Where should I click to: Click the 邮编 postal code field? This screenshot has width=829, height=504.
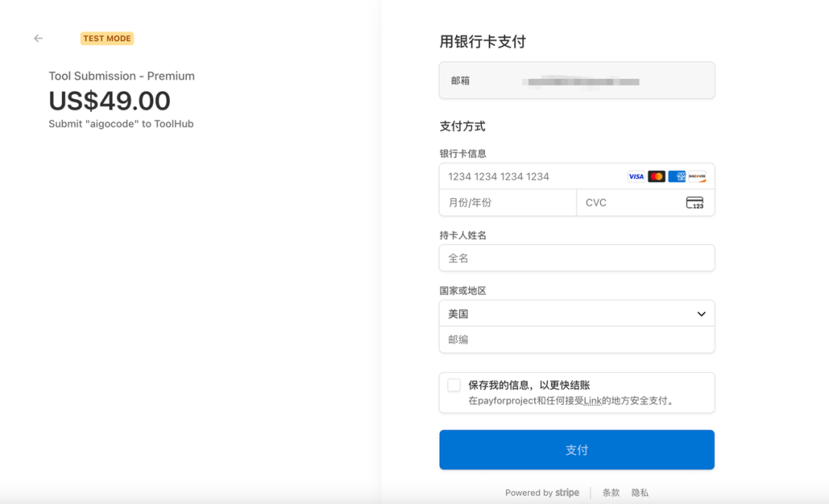tap(576, 339)
